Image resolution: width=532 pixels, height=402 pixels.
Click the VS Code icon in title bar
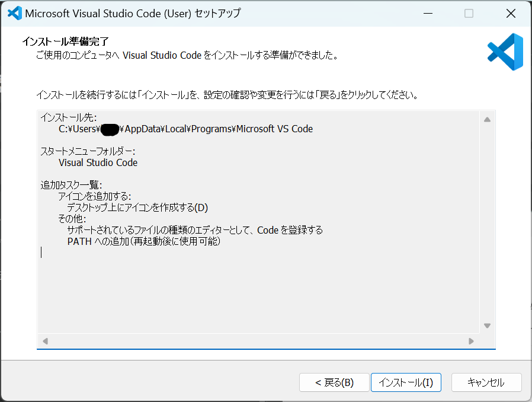pos(15,13)
